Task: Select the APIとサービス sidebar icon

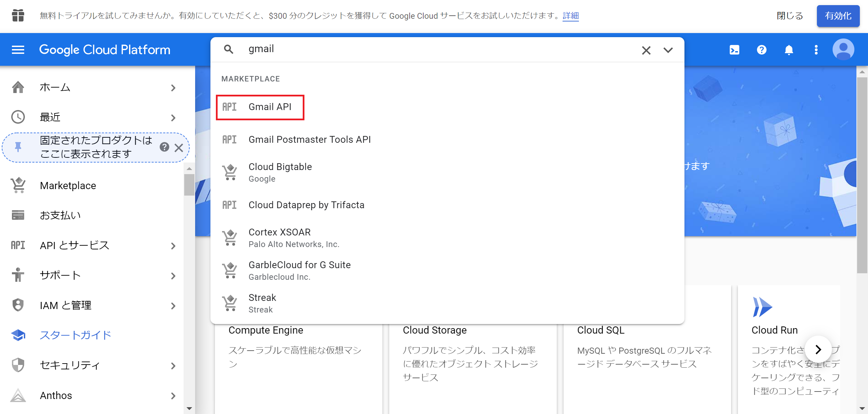Action: point(18,245)
